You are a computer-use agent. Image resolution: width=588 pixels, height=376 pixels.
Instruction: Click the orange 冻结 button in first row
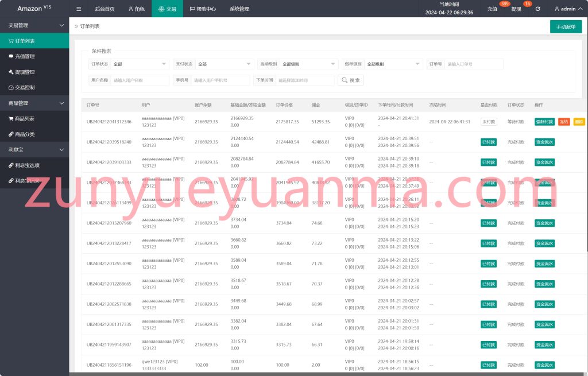pyautogui.click(x=564, y=122)
